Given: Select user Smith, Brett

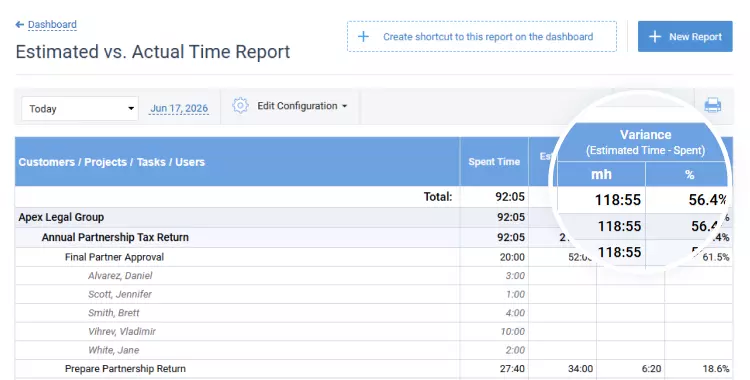Looking at the screenshot, I should pos(113,313).
